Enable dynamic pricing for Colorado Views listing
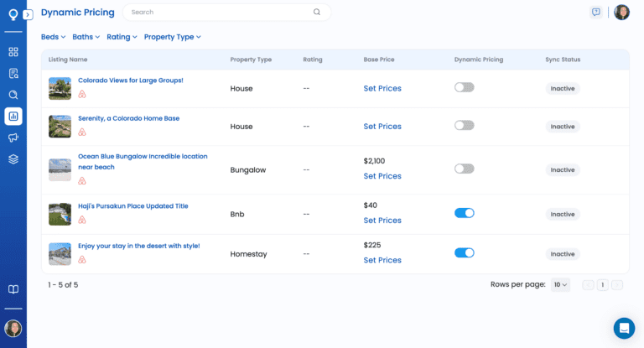This screenshot has height=348, width=644. point(464,87)
